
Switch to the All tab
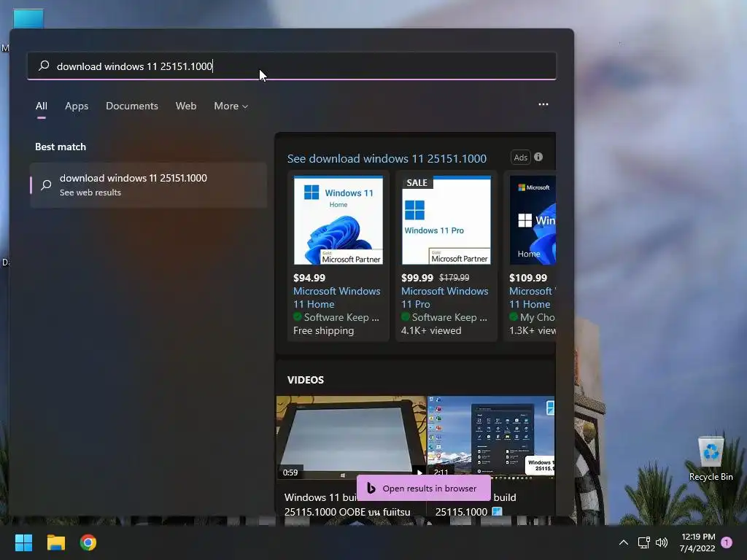[x=42, y=106]
